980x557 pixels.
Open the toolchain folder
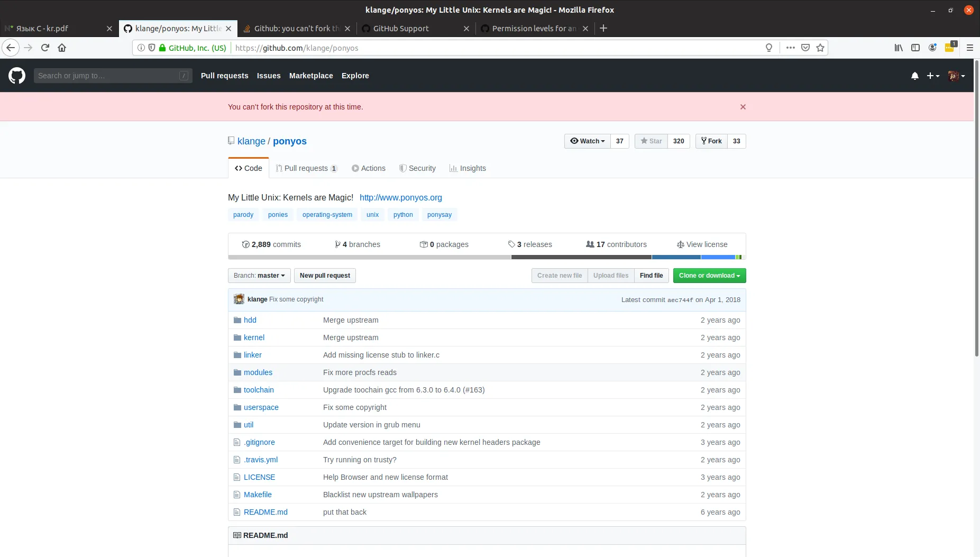pos(259,390)
